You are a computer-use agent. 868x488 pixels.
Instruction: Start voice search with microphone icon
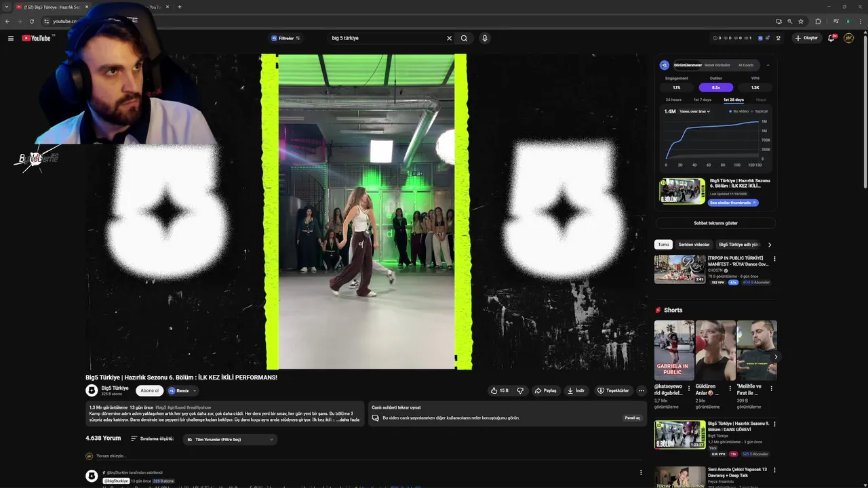(x=484, y=38)
